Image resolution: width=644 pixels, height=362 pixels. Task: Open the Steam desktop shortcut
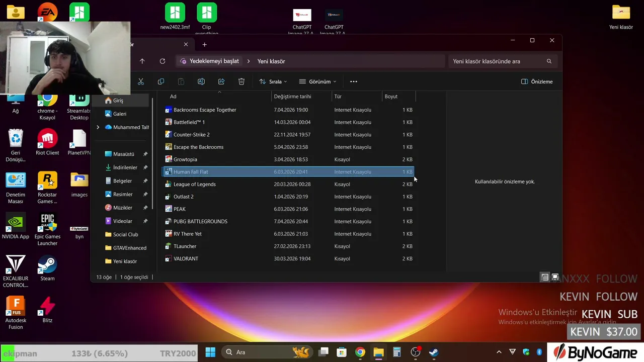tap(47, 268)
